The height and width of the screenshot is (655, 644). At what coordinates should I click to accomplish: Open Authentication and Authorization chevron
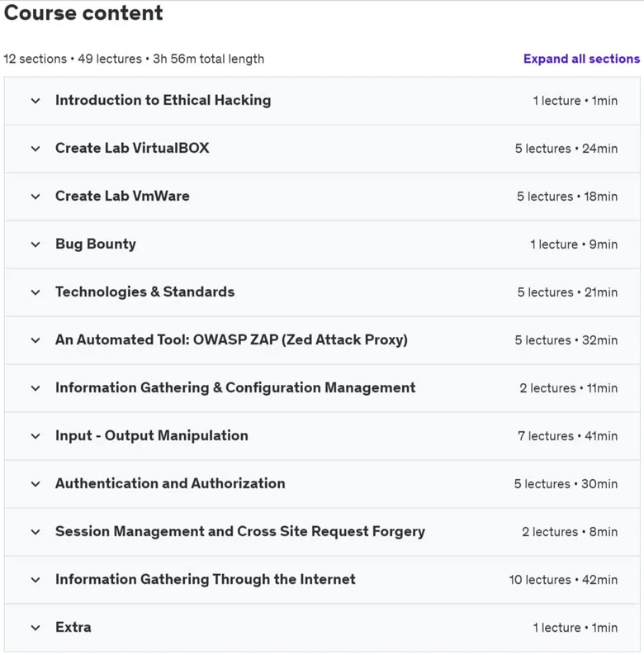36,484
